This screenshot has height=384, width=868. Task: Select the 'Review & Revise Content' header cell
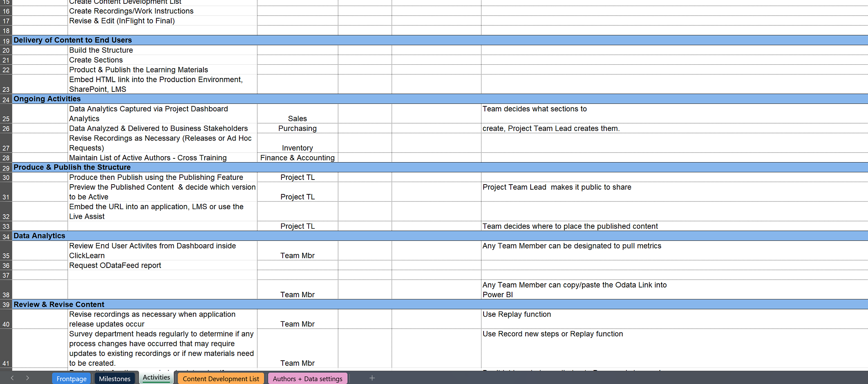pos(59,304)
